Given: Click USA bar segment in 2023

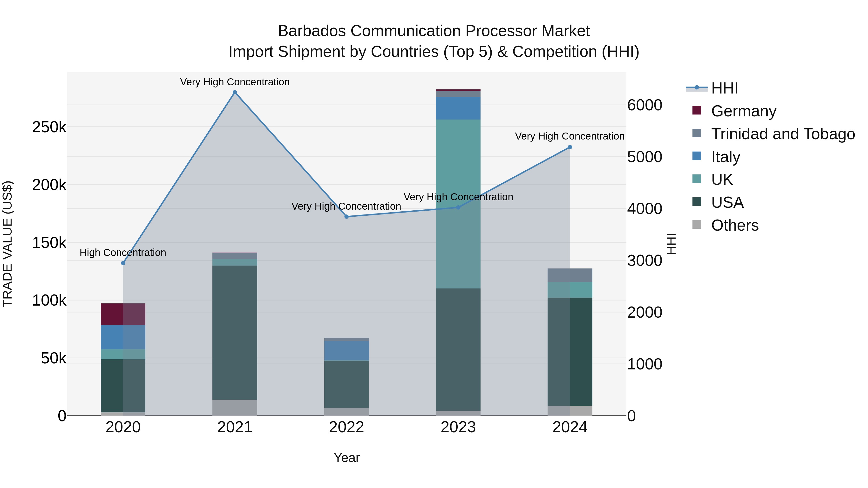Looking at the screenshot, I should click(x=458, y=349).
